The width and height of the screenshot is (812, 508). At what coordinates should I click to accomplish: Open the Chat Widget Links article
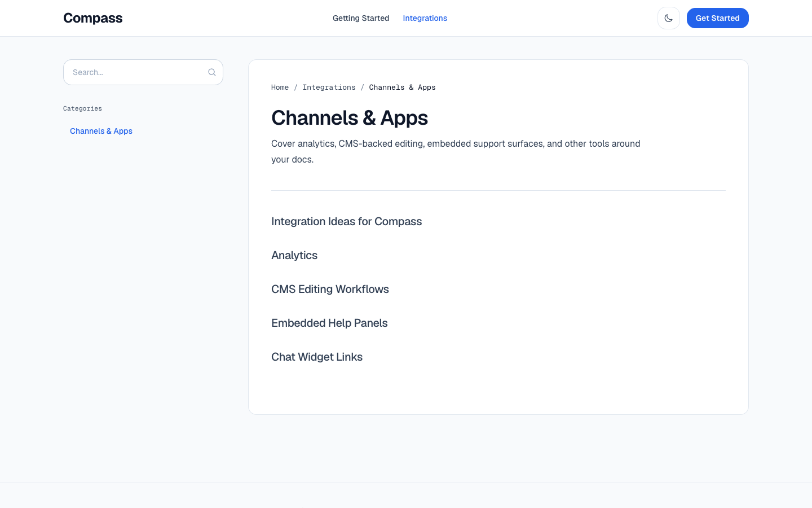[317, 357]
